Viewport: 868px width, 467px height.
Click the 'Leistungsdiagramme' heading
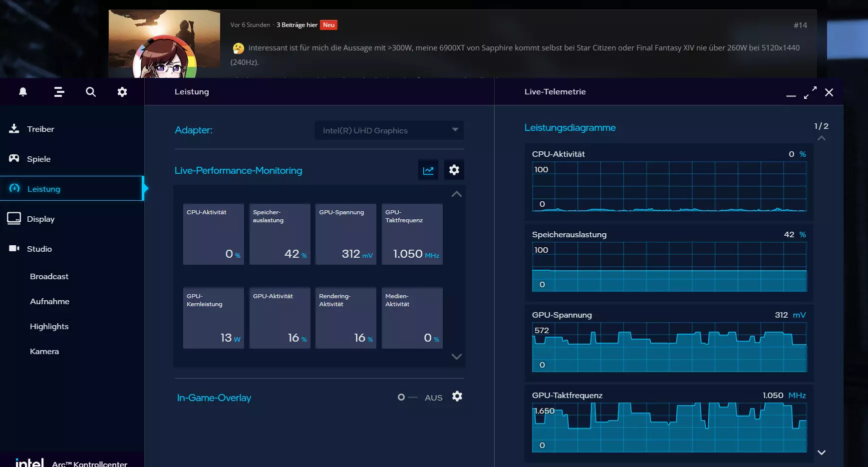(x=570, y=128)
